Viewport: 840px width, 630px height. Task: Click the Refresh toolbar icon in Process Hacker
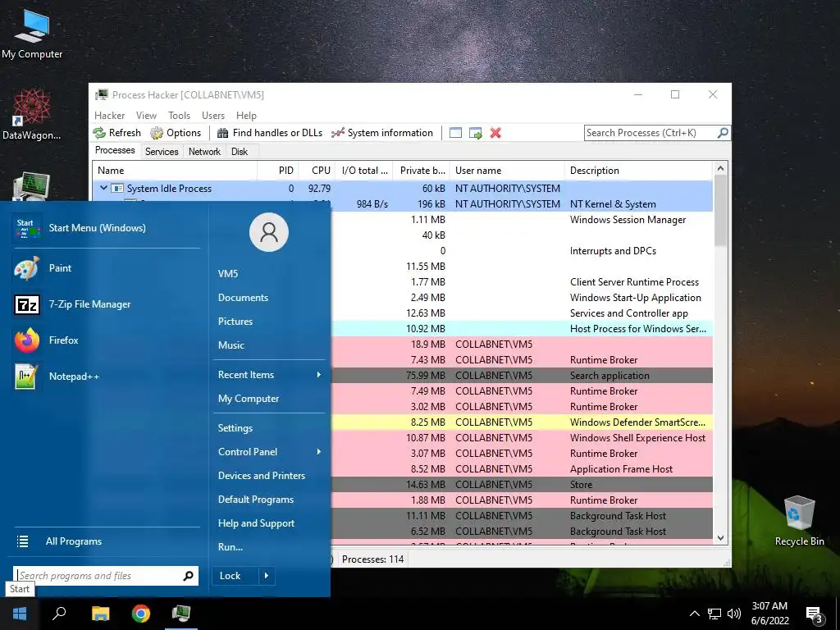pyautogui.click(x=99, y=133)
